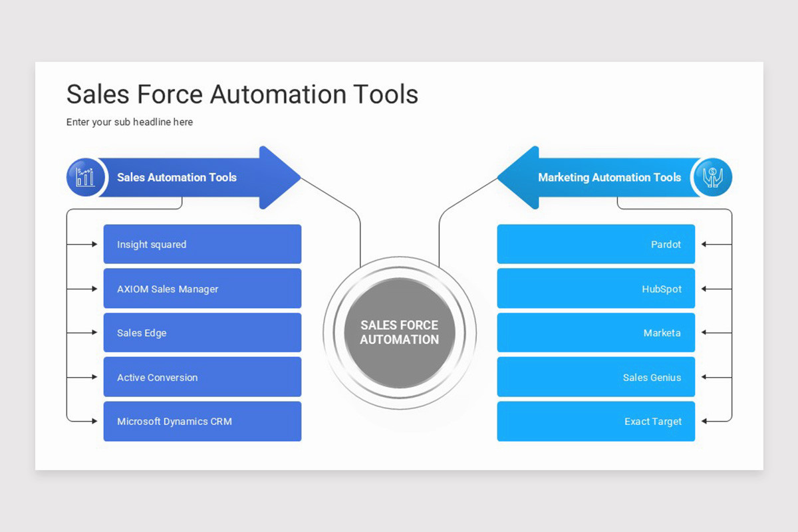Select the AXIOM Sales Manager box
The image size is (798, 532).
coord(202,289)
